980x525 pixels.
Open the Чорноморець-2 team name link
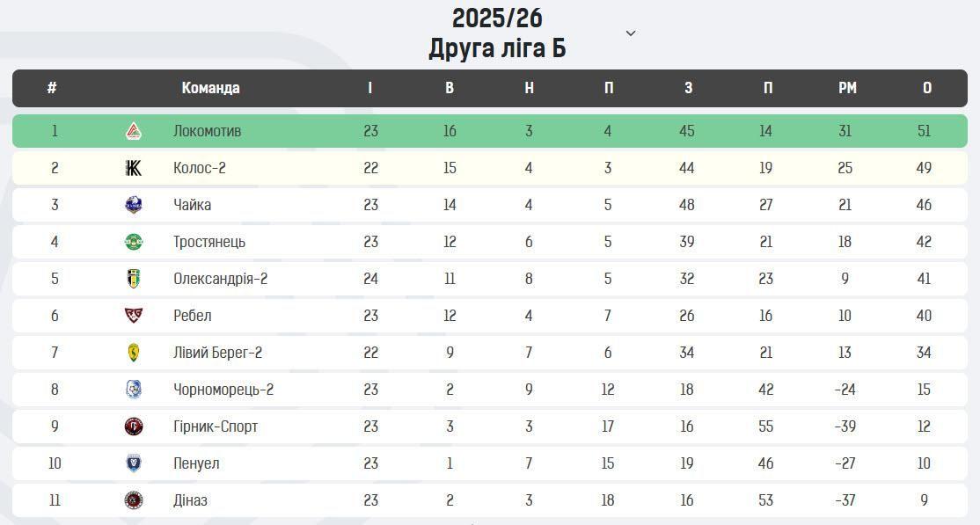(223, 390)
